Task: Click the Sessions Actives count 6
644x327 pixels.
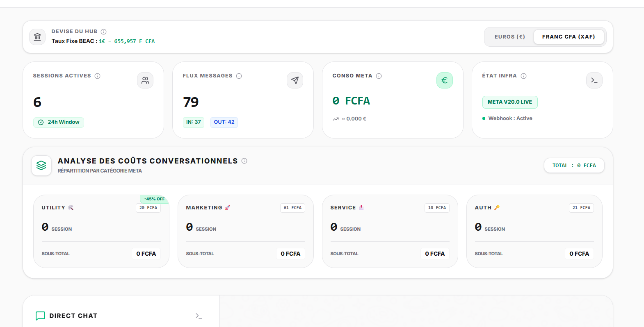Action: [x=37, y=102]
